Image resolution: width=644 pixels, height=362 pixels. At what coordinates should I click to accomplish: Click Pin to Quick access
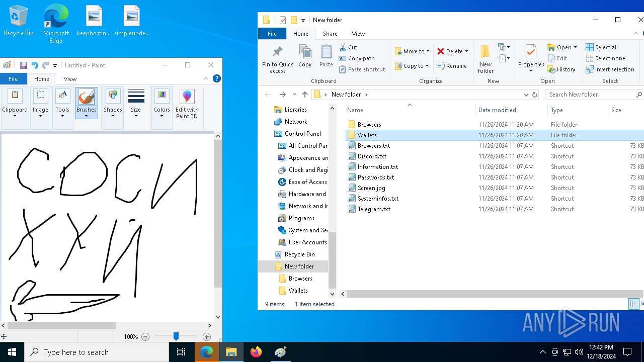(277, 59)
